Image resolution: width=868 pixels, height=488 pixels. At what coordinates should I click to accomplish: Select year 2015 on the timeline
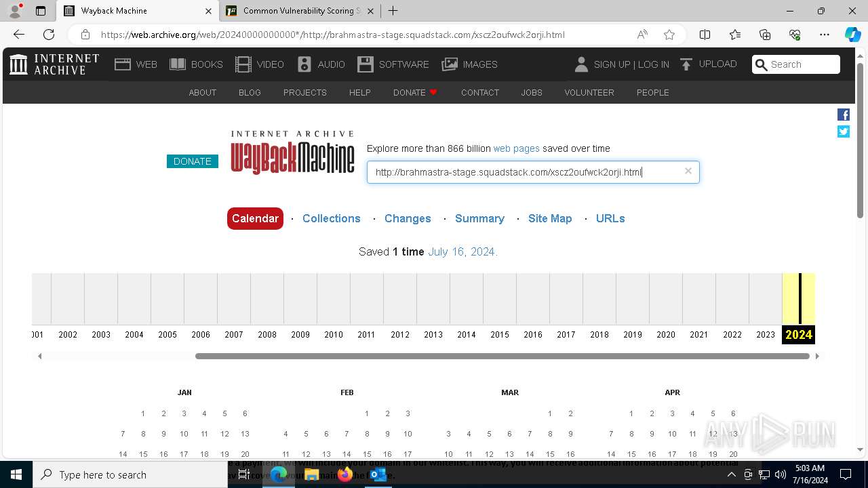click(x=500, y=334)
